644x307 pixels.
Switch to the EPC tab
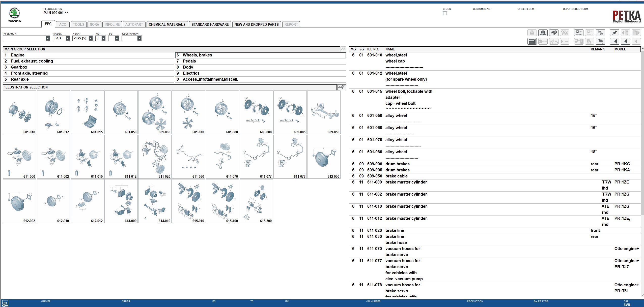click(x=48, y=24)
